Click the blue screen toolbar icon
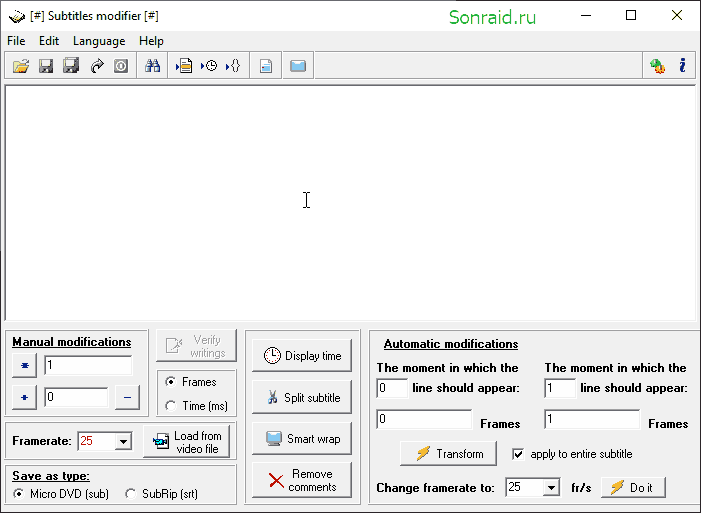The width and height of the screenshot is (701, 513). click(298, 66)
